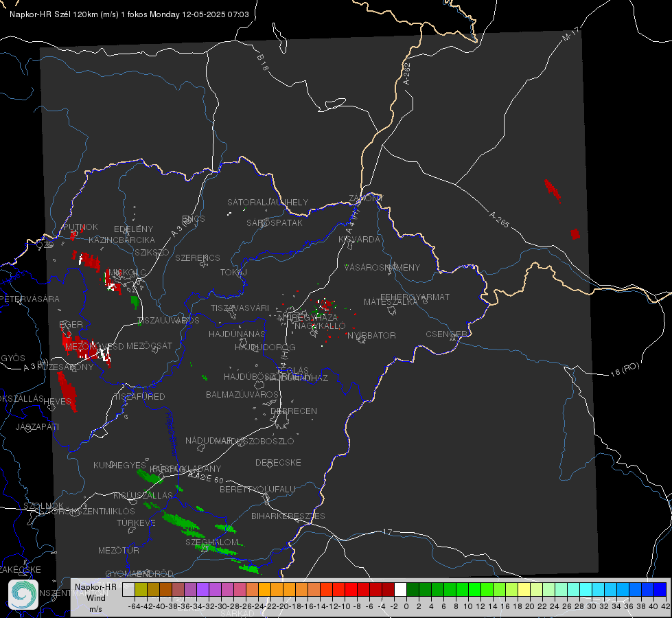672x618 pixels.
Task: Click the A-262 road label
Action: (x=407, y=73)
